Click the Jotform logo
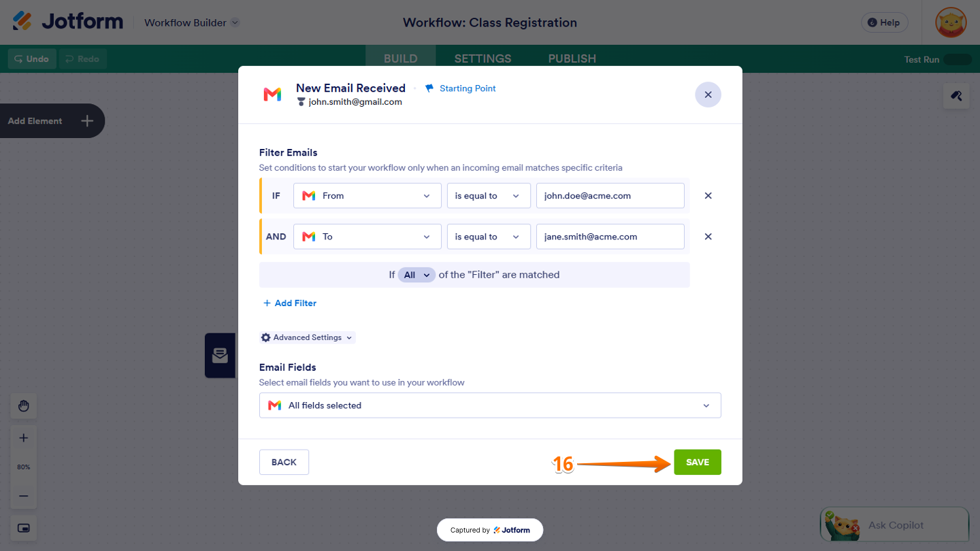 [68, 22]
